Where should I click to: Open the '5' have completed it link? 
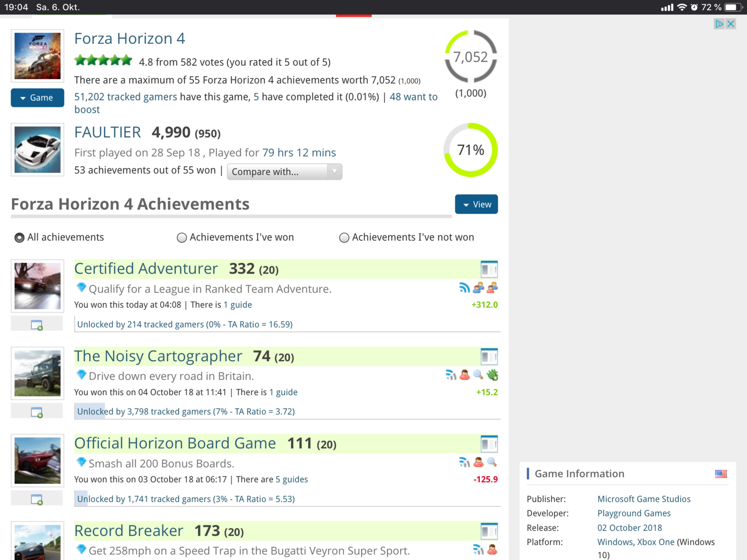pyautogui.click(x=256, y=97)
